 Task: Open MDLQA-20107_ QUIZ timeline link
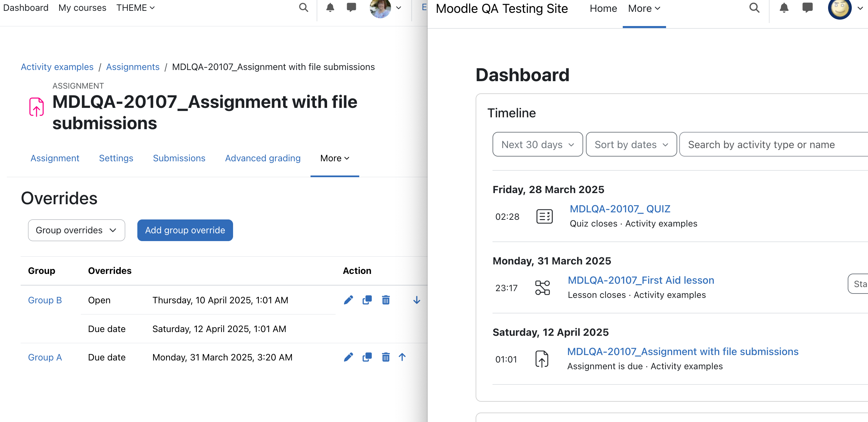click(x=620, y=209)
